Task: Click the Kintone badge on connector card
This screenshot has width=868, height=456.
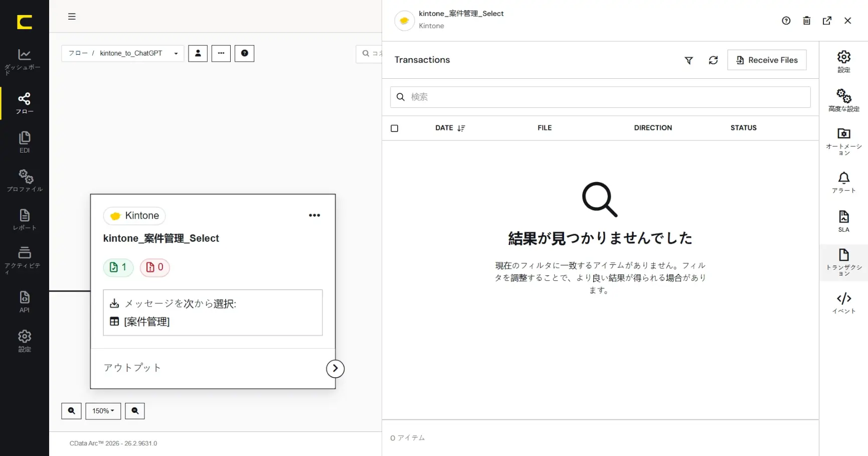Action: click(x=134, y=216)
